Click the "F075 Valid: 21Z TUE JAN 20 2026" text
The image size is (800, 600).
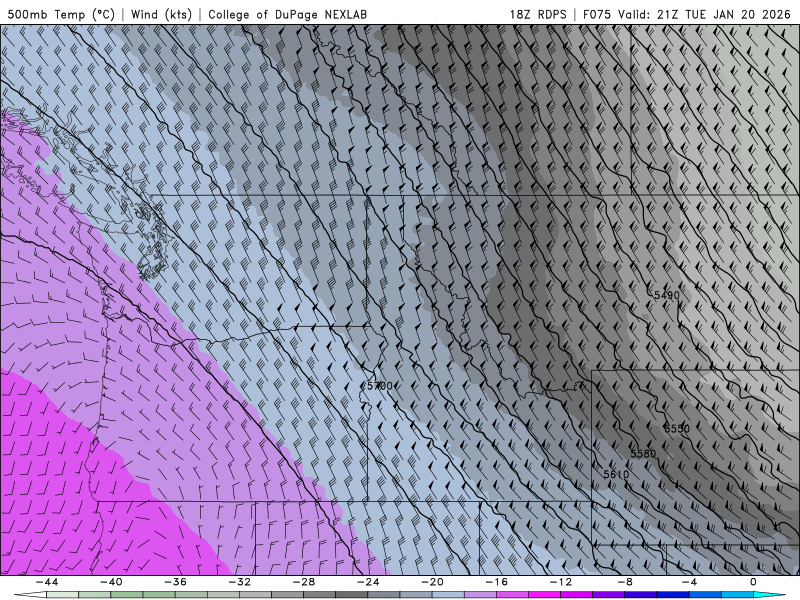click(x=686, y=14)
